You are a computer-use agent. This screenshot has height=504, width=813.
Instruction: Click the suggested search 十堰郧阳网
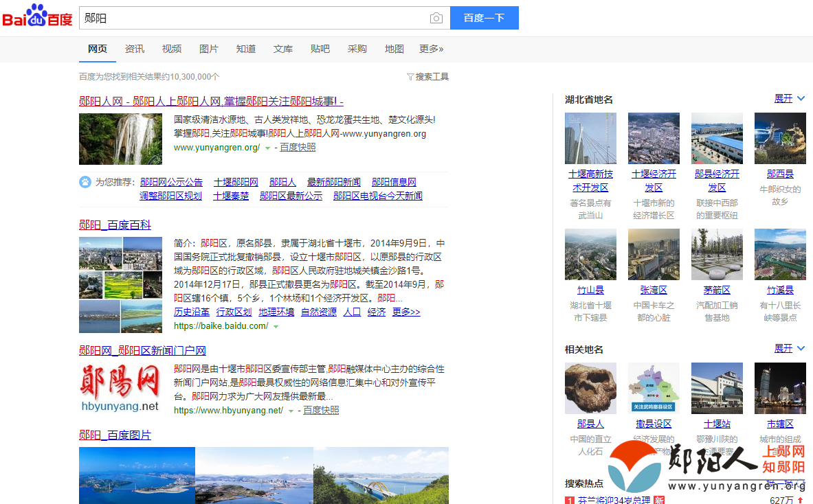(x=236, y=183)
